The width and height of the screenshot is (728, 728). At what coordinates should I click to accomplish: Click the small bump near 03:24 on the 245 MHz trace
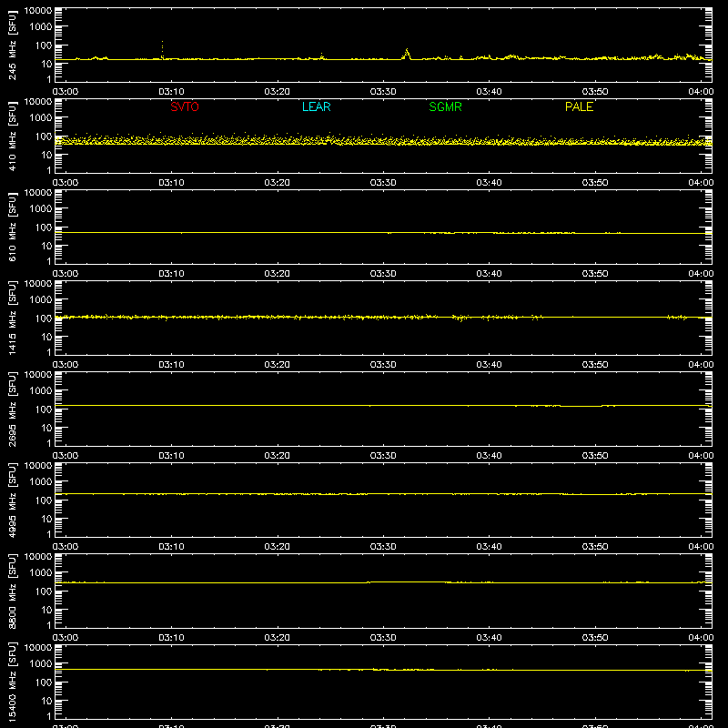click(322, 56)
